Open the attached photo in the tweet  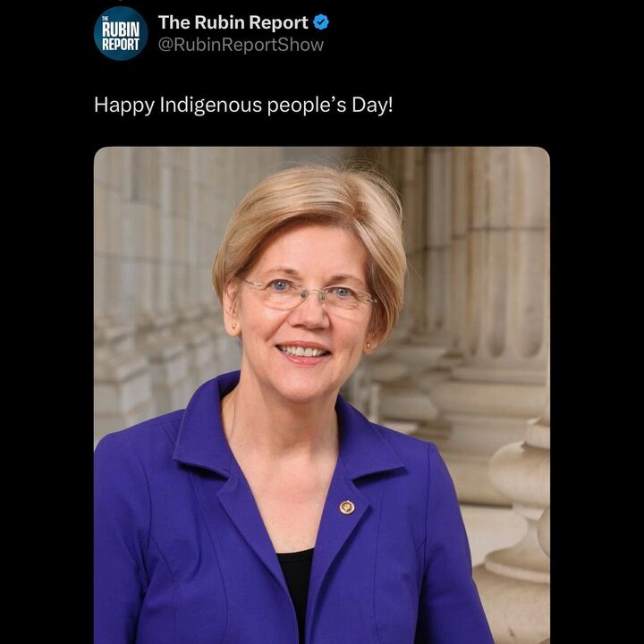[x=322, y=395]
